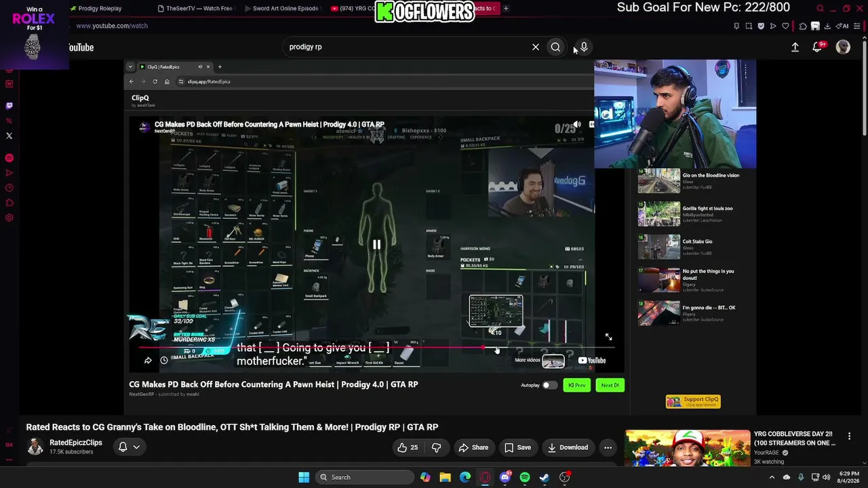Click the YouTube search magnifier button

[x=555, y=47]
